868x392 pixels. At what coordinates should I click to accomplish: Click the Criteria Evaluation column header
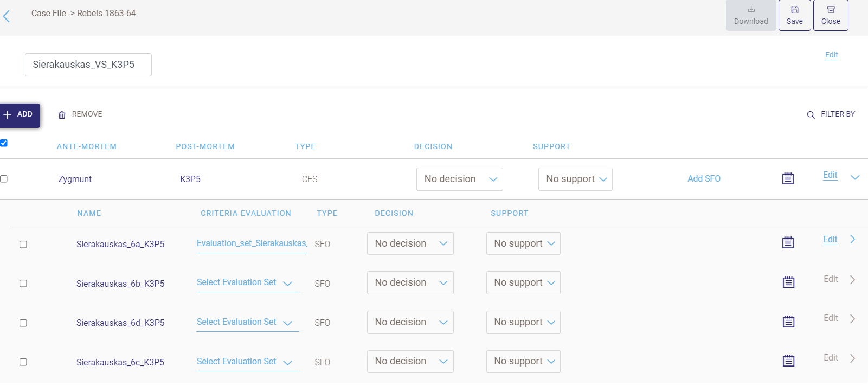(x=246, y=214)
